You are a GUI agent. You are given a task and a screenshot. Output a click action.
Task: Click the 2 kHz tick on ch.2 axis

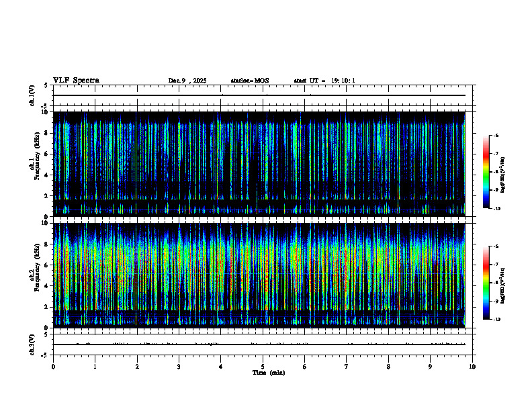tap(47, 307)
